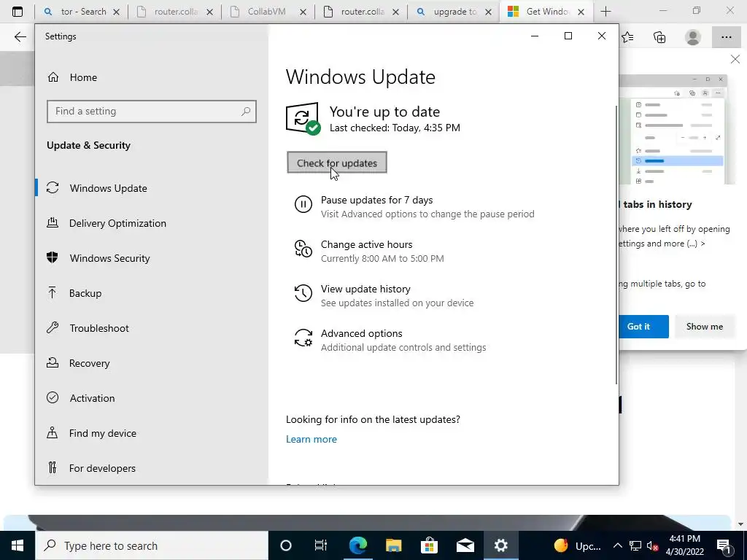Open Change active hours option
The image size is (747, 560).
[369, 251]
